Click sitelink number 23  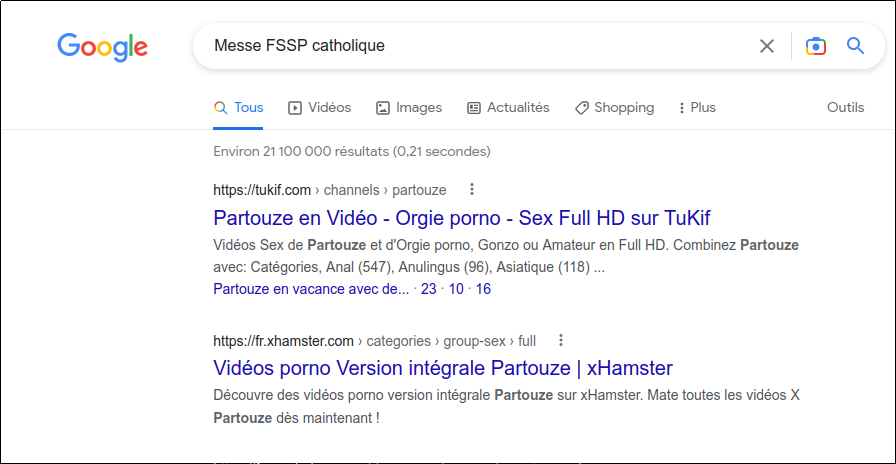[429, 289]
